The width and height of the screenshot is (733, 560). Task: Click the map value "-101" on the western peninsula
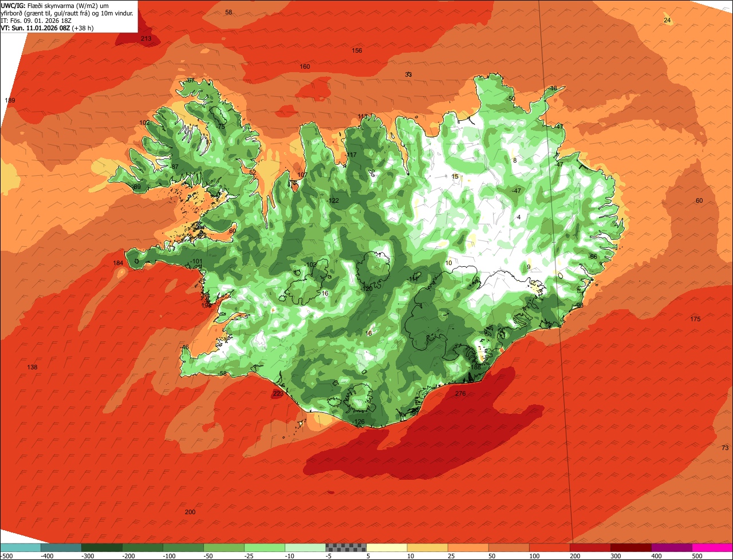(x=197, y=262)
